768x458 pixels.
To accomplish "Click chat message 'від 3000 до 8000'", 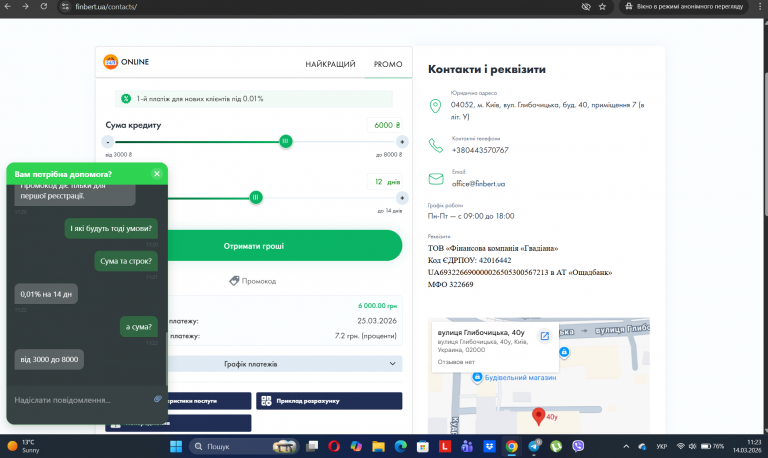I will (x=49, y=359).
